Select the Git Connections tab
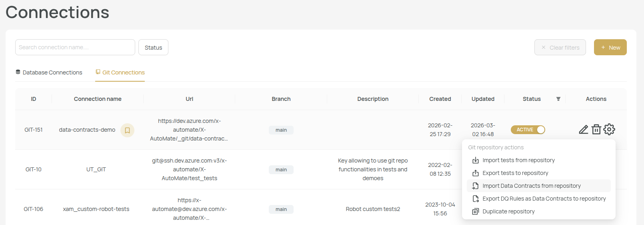 [120, 72]
